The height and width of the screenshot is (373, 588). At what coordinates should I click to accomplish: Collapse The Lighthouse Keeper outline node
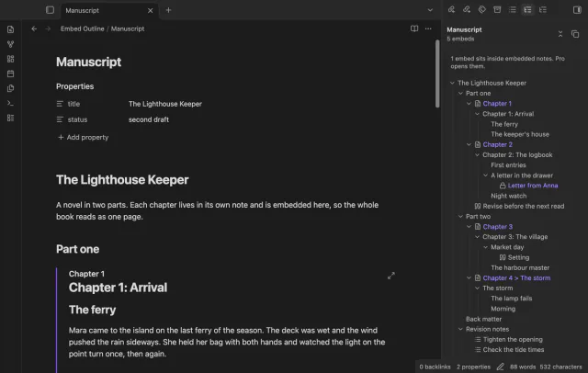[x=452, y=83]
